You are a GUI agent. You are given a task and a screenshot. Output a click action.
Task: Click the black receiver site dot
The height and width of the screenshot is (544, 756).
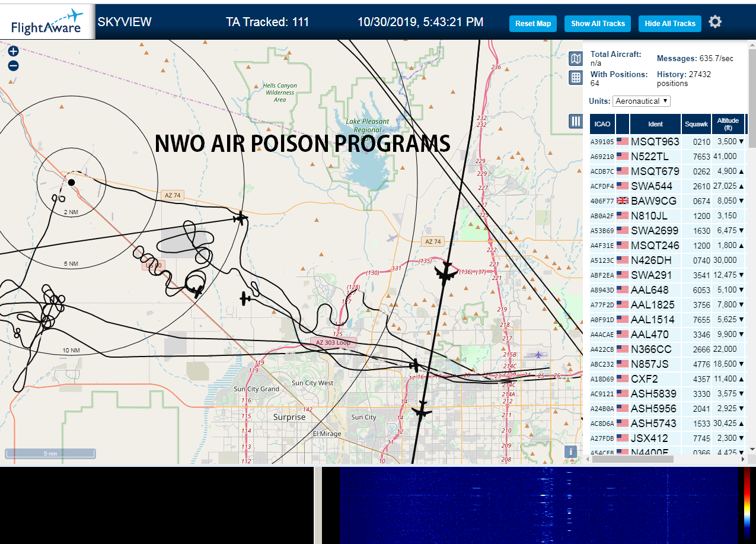pyautogui.click(x=71, y=182)
